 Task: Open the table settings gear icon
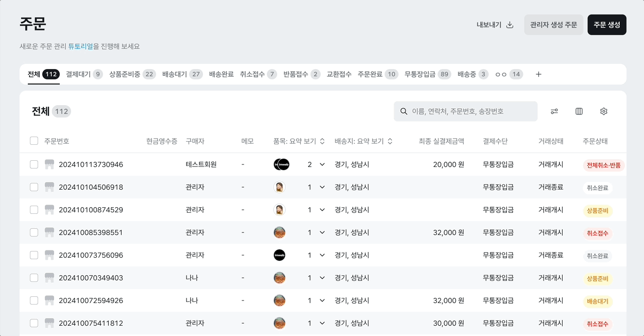604,111
